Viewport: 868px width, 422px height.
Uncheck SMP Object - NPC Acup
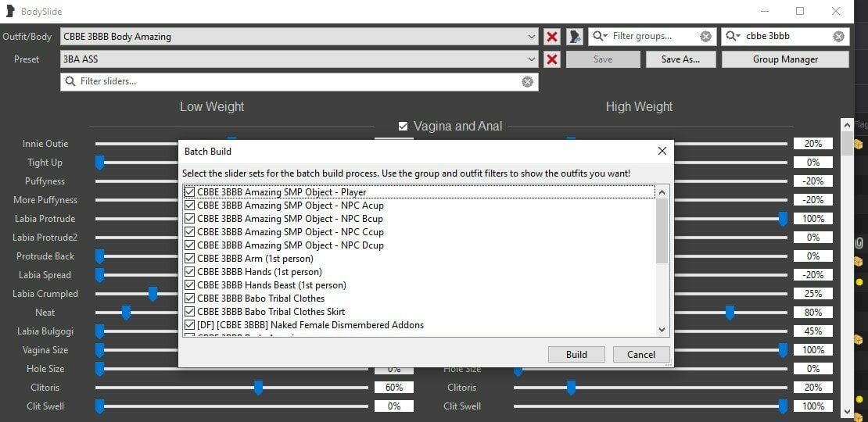click(190, 206)
